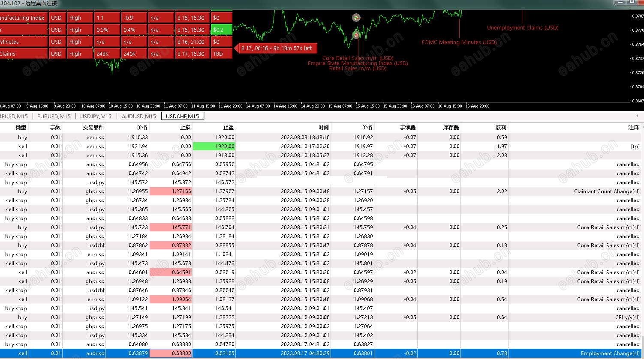
Task: Click the '8.16, 21:00' news time cell
Action: (x=192, y=42)
